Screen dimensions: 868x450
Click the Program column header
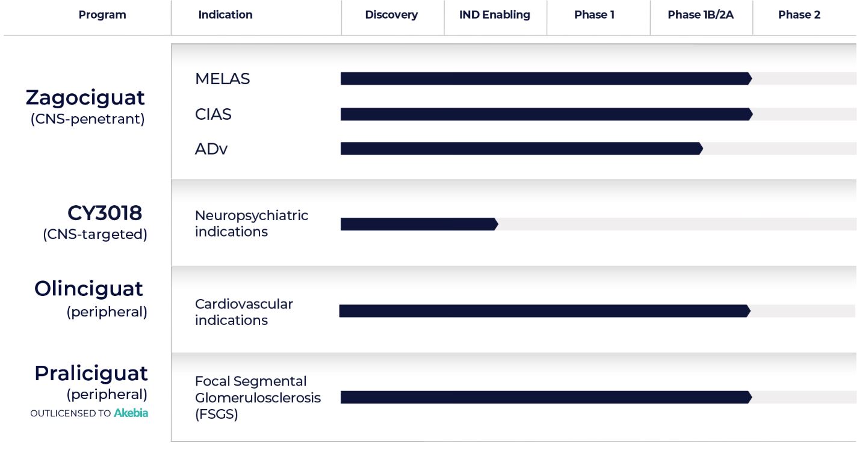pyautogui.click(x=102, y=15)
